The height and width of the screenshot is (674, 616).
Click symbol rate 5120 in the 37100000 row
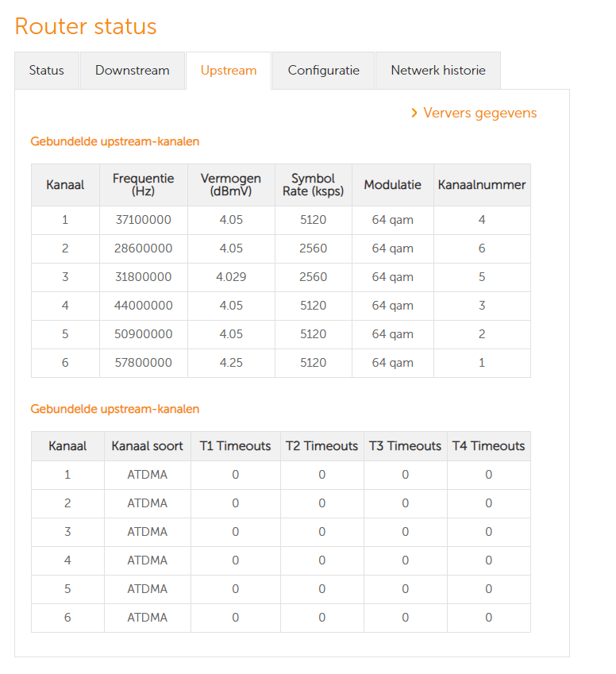[313, 220]
